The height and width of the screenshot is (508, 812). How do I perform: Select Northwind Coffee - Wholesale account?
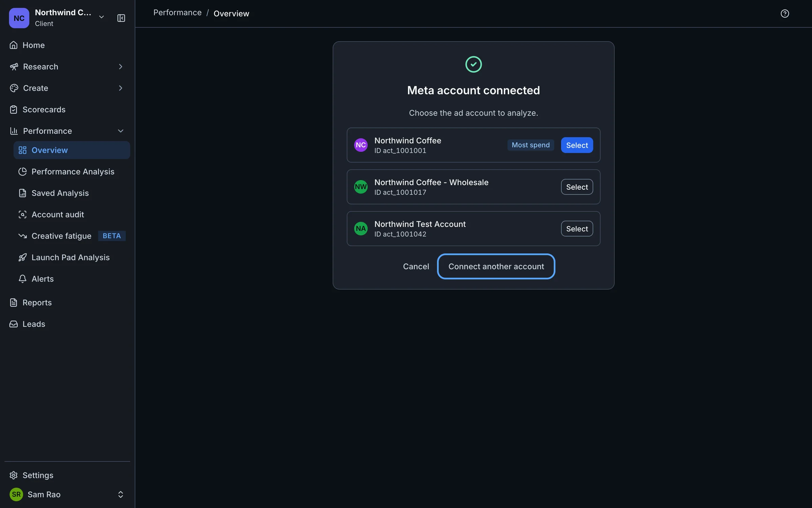click(577, 187)
